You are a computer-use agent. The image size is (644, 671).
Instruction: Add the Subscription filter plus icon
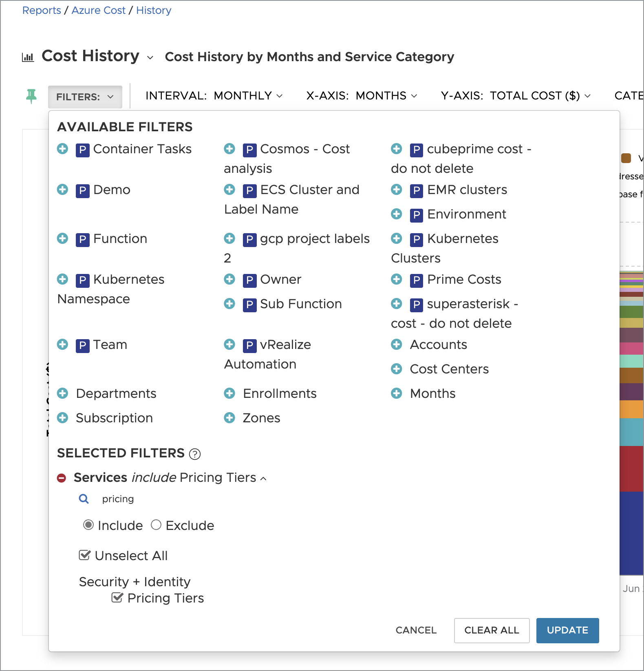pyautogui.click(x=62, y=418)
